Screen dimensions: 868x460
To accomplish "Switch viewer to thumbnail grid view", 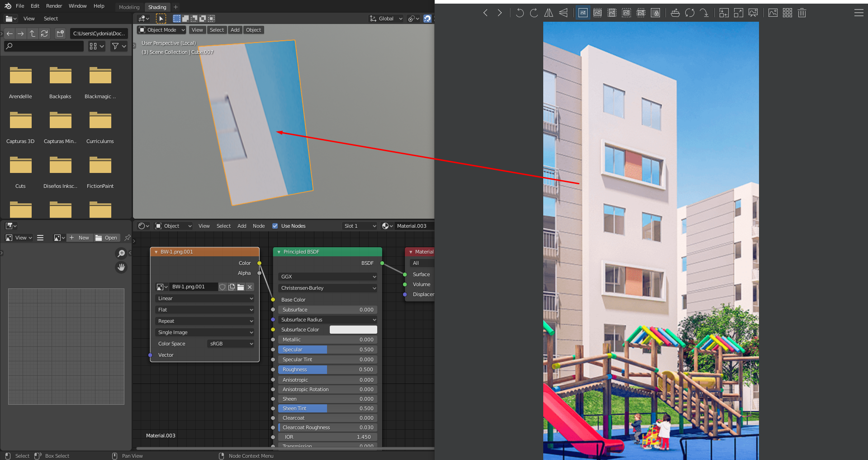I will coord(787,13).
